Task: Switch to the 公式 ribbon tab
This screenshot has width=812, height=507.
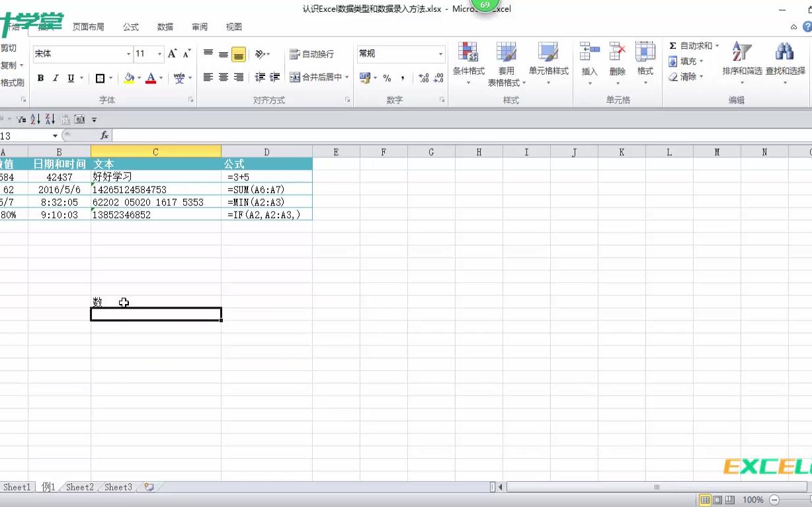Action: tap(130, 26)
